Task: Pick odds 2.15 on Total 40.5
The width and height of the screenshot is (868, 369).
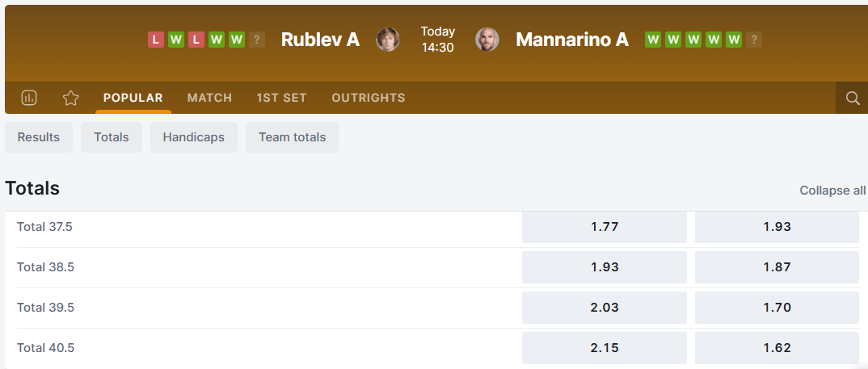Action: click(604, 348)
